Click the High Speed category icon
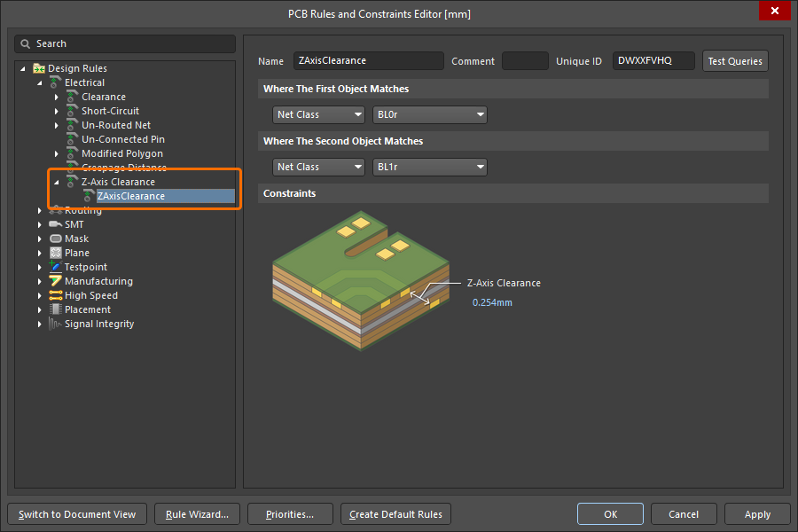The height and width of the screenshot is (532, 798). tap(56, 295)
